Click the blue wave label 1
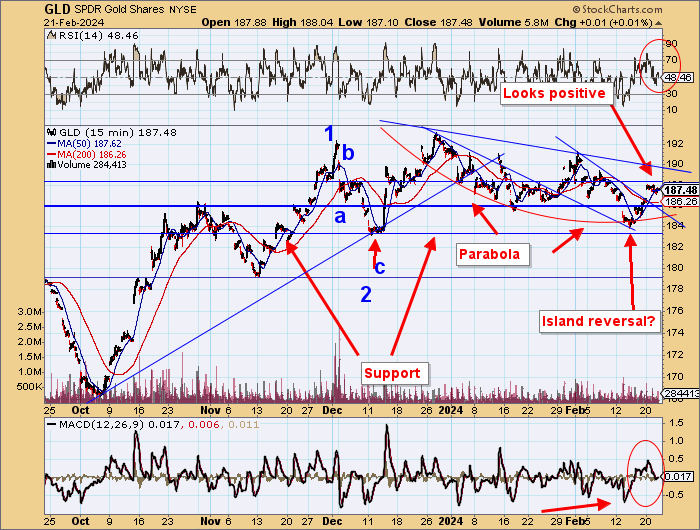Image resolution: width=700 pixels, height=530 pixels. click(329, 134)
